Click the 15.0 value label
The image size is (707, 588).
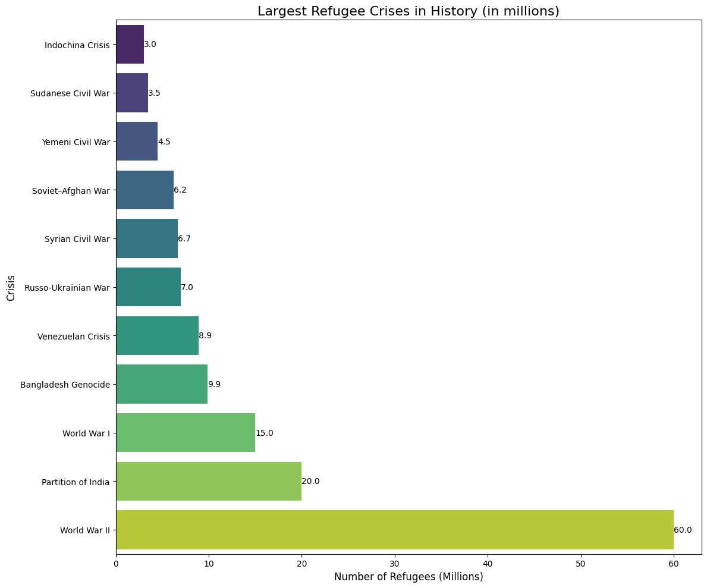[x=264, y=433]
